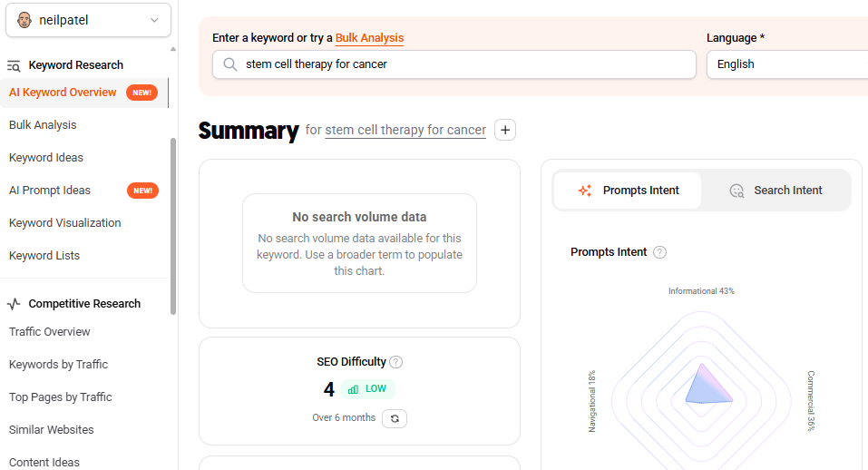Click the Competitive Research pulse icon
Viewport: 868px width, 470px height.
14,304
